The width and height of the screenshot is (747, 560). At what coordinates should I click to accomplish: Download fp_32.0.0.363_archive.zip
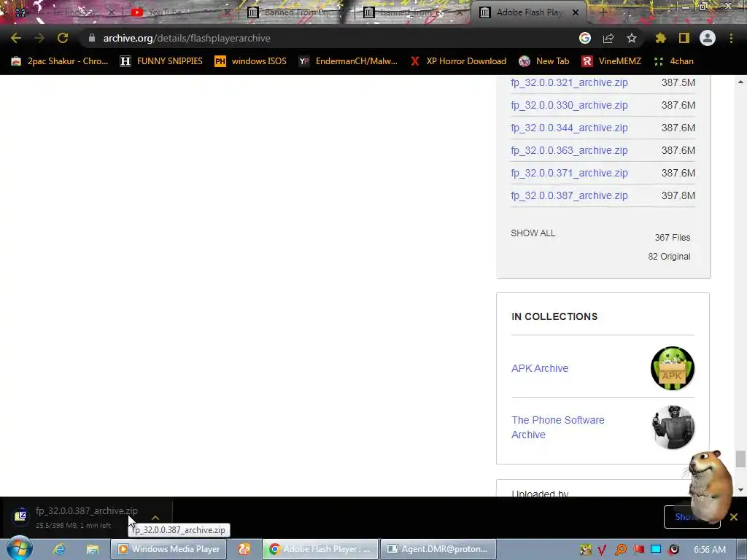pos(569,150)
